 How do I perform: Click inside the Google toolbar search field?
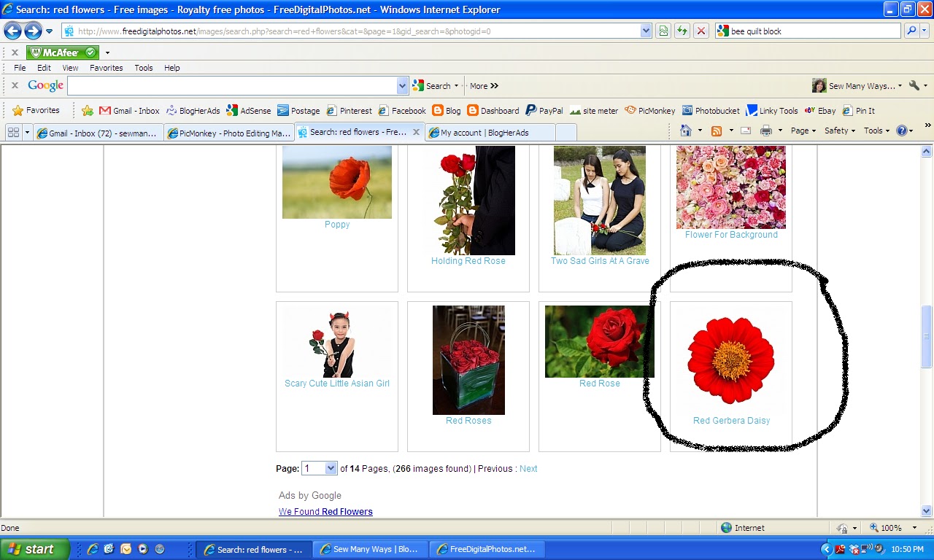(232, 86)
